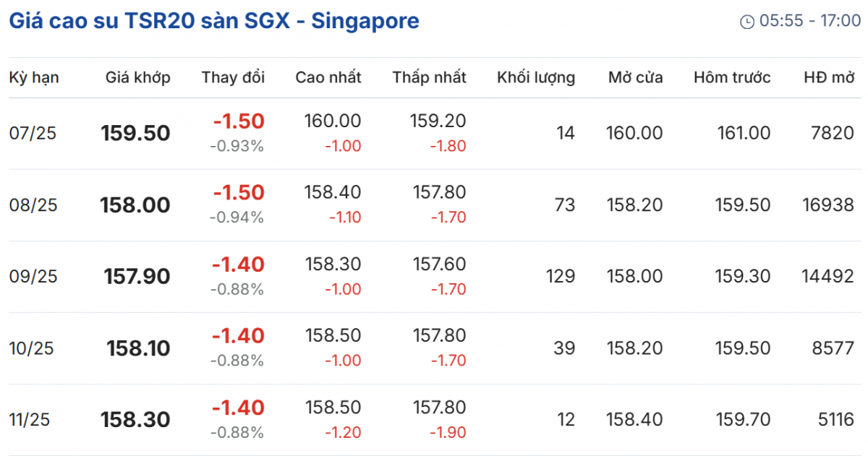Click the clock icon beside trading hours
This screenshot has width=868, height=456.
(747, 22)
